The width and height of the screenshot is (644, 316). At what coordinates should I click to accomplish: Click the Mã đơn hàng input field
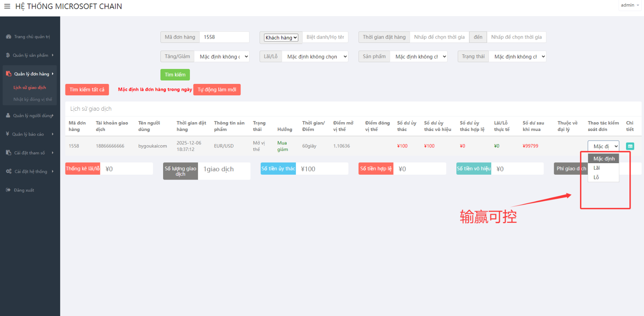[x=224, y=37]
